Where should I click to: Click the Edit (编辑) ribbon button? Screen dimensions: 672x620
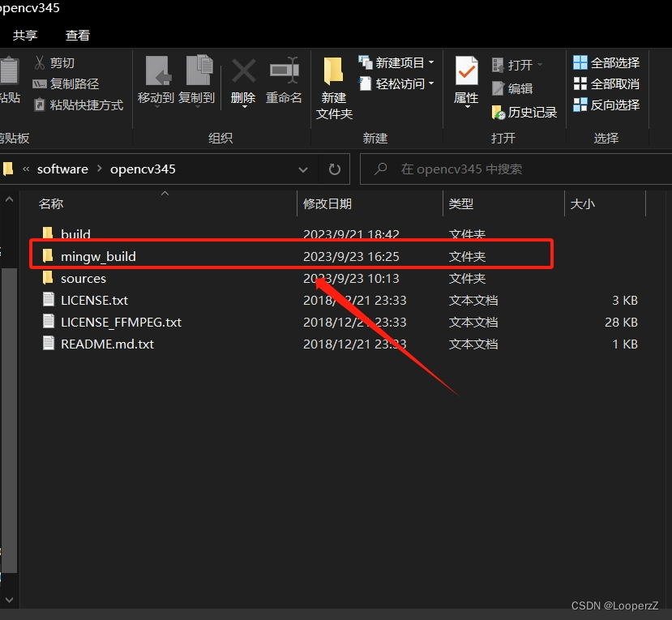pyautogui.click(x=512, y=88)
